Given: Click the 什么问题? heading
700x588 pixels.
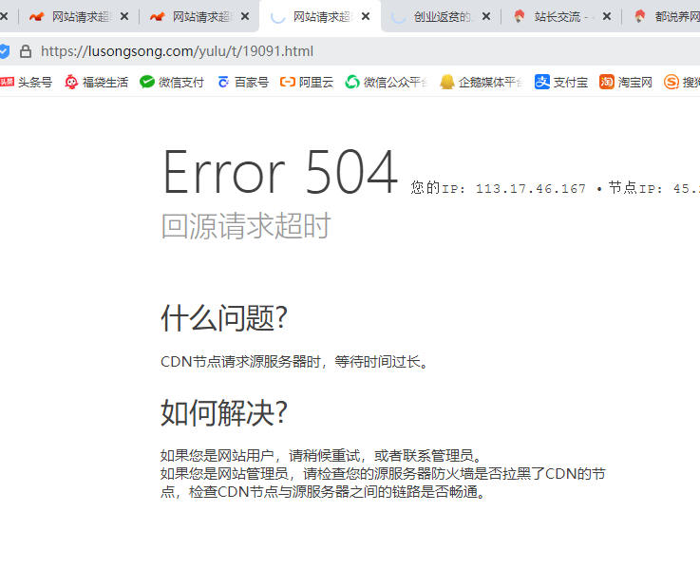Looking at the screenshot, I should (224, 318).
